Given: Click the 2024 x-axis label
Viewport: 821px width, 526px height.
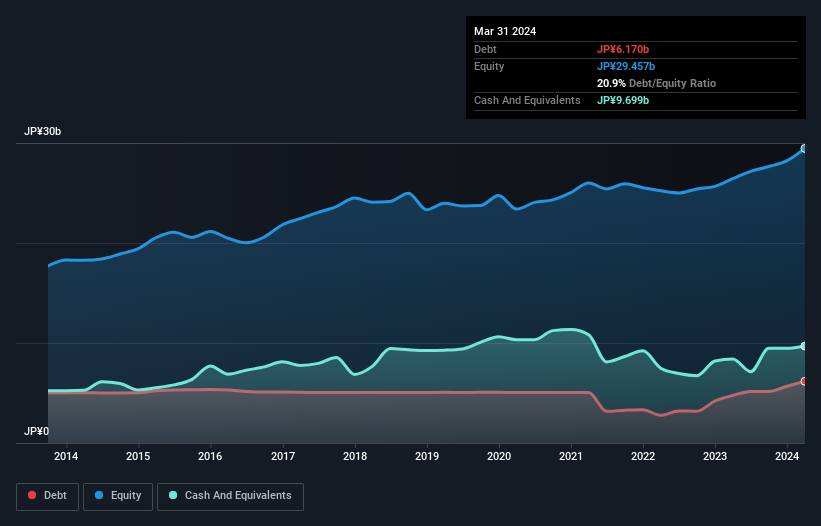Looking at the screenshot, I should click(x=787, y=457).
